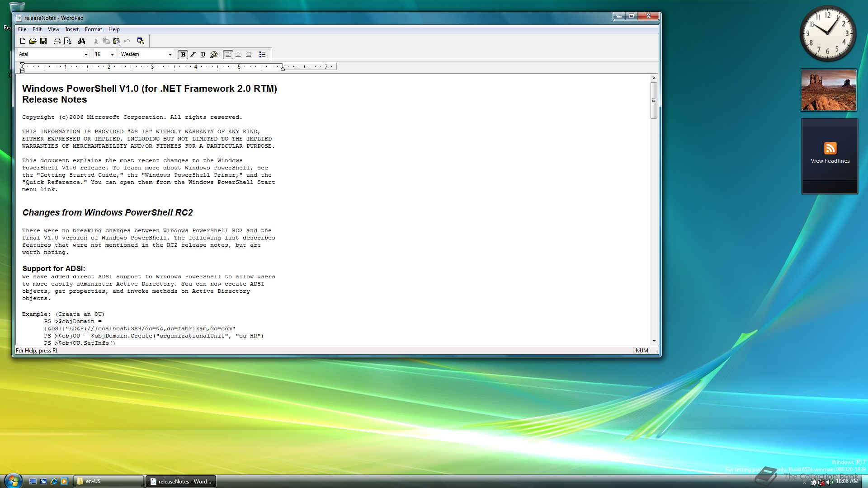This screenshot has width=868, height=488.
Task: Click the Copyright (c)2006 Microsoft line
Action: pyautogui.click(x=132, y=117)
